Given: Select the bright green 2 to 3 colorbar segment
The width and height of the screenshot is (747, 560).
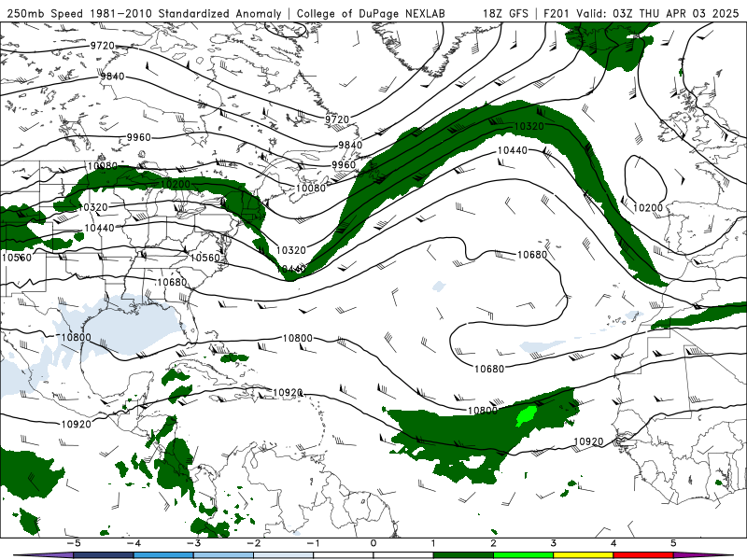Looking at the screenshot, I should point(523,555).
